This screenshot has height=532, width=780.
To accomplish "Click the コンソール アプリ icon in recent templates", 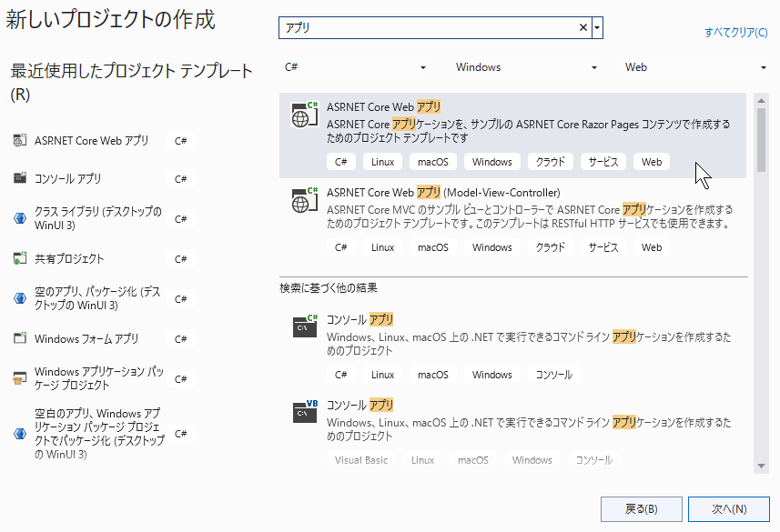I will 19,177.
